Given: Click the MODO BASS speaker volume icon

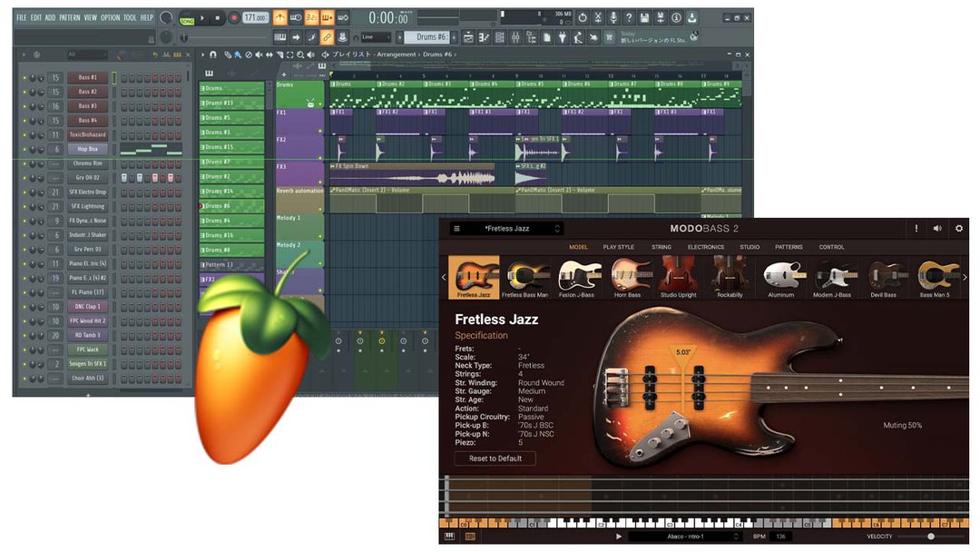Looking at the screenshot, I should coord(937,229).
